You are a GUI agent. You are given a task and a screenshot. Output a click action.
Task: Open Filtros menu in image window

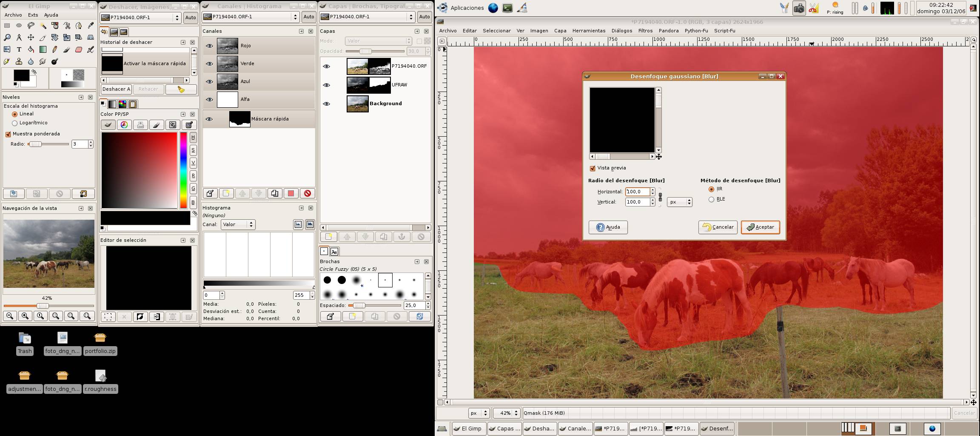645,31
